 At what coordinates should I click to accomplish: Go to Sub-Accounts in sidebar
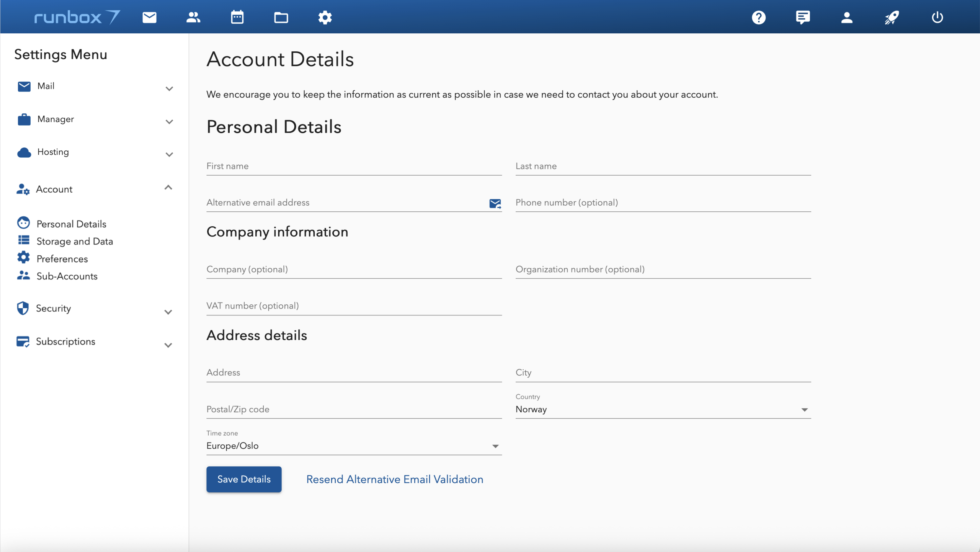tap(67, 276)
